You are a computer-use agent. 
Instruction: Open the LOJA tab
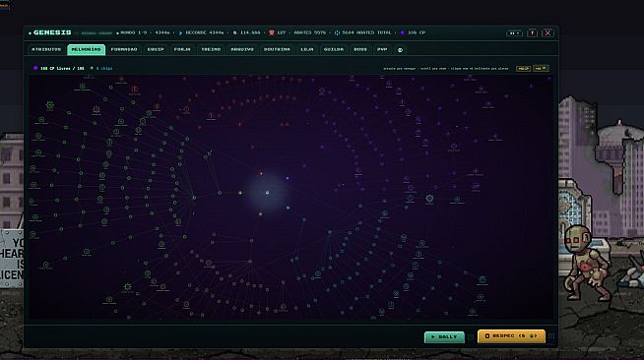[307, 49]
